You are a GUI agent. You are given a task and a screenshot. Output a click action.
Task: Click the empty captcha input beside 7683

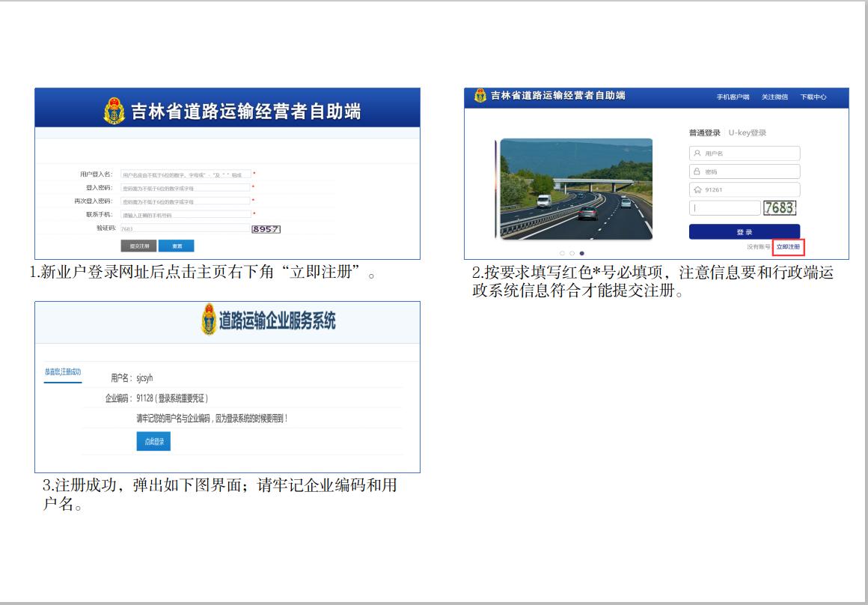tap(724, 207)
